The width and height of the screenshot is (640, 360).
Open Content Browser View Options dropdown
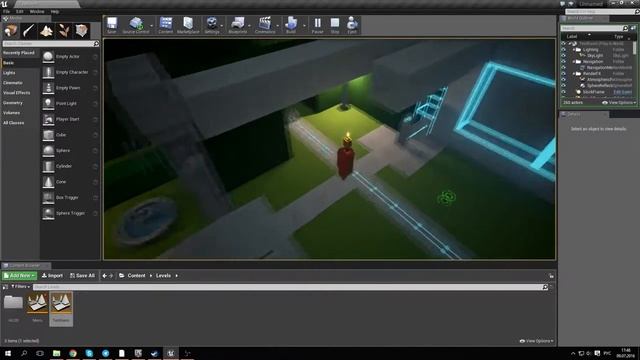(x=536, y=341)
